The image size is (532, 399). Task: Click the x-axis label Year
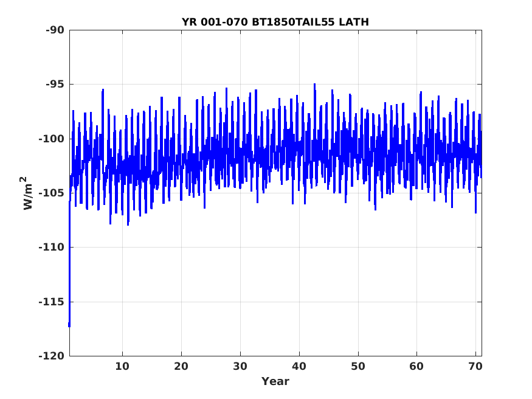(275, 381)
